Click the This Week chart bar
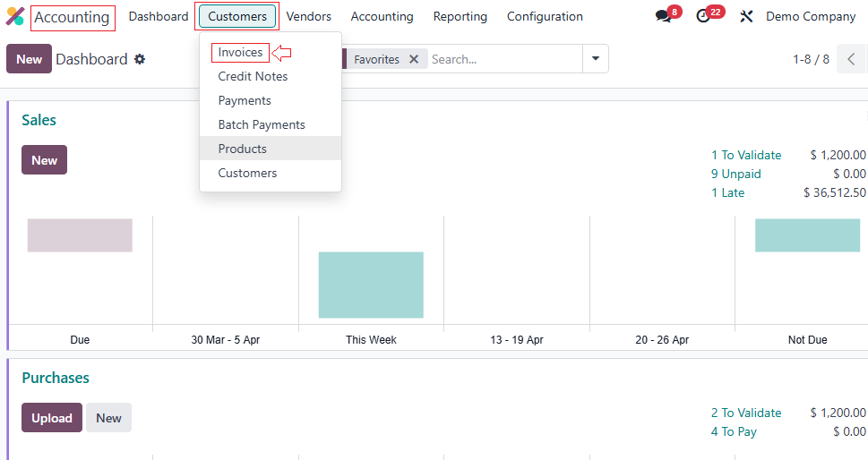Screen dimensions: 868x460 [371, 285]
